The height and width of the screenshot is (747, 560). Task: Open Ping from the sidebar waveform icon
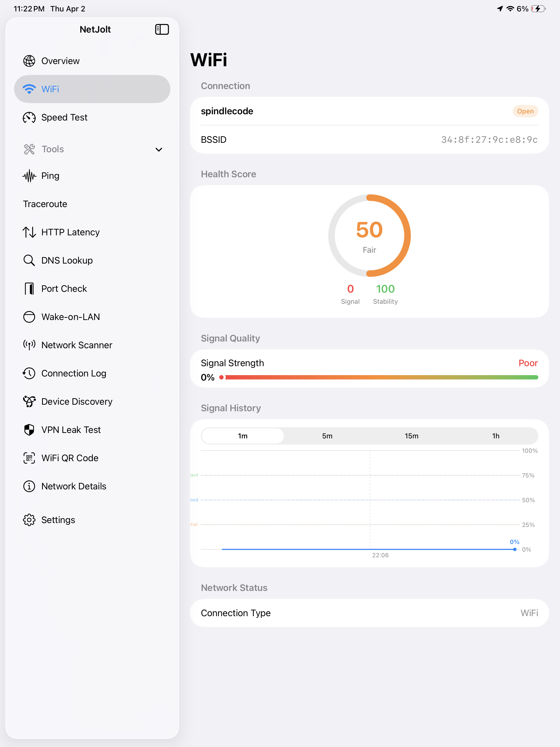click(x=29, y=176)
